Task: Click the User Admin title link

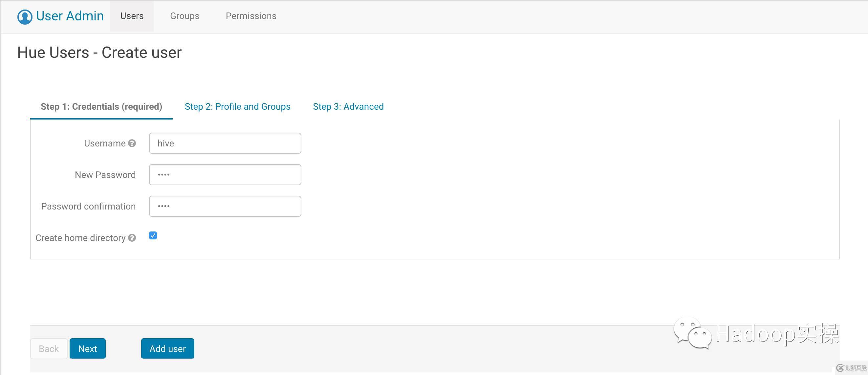Action: click(x=70, y=16)
